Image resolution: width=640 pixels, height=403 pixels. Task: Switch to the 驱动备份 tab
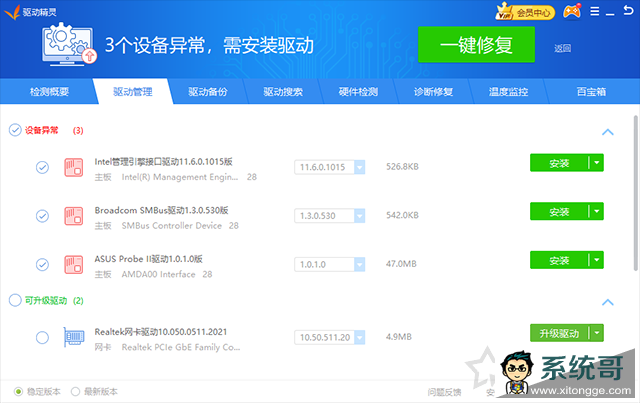click(208, 91)
